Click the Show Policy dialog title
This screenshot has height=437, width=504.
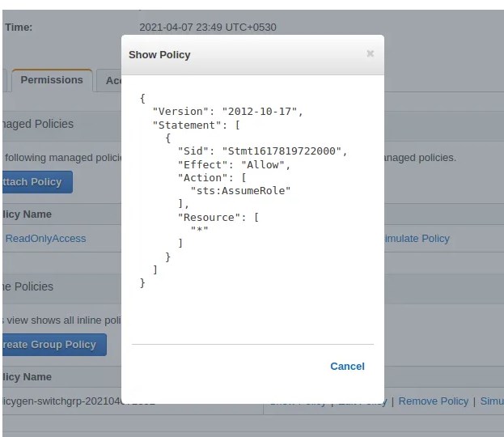[159, 54]
